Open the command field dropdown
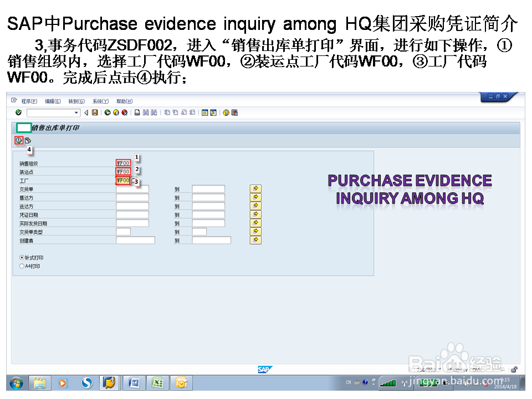 point(76,112)
